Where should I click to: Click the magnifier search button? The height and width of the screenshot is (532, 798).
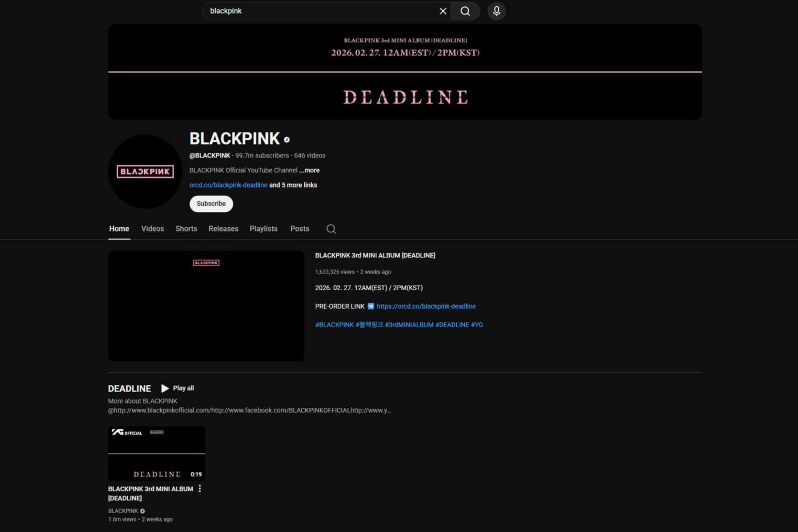click(465, 11)
